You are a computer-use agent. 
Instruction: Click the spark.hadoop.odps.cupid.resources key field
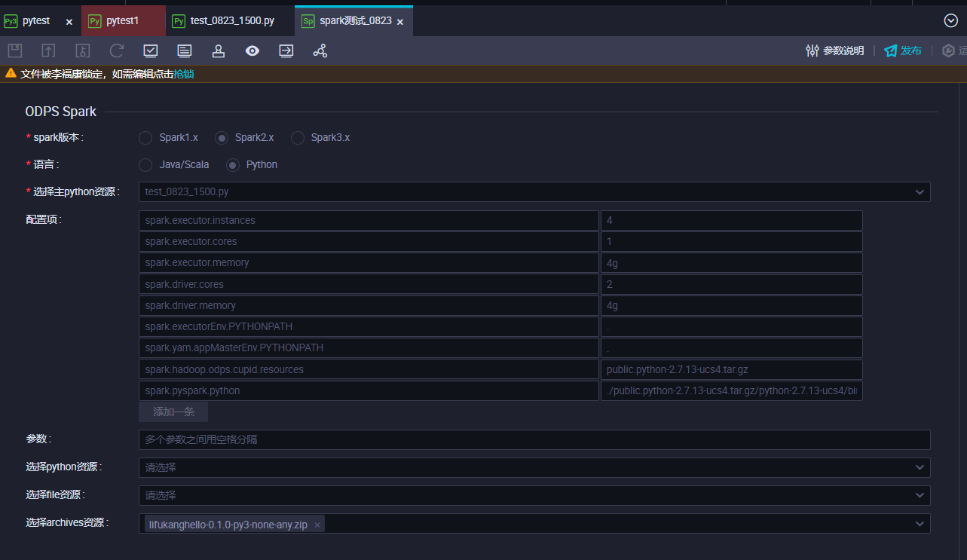click(x=369, y=369)
